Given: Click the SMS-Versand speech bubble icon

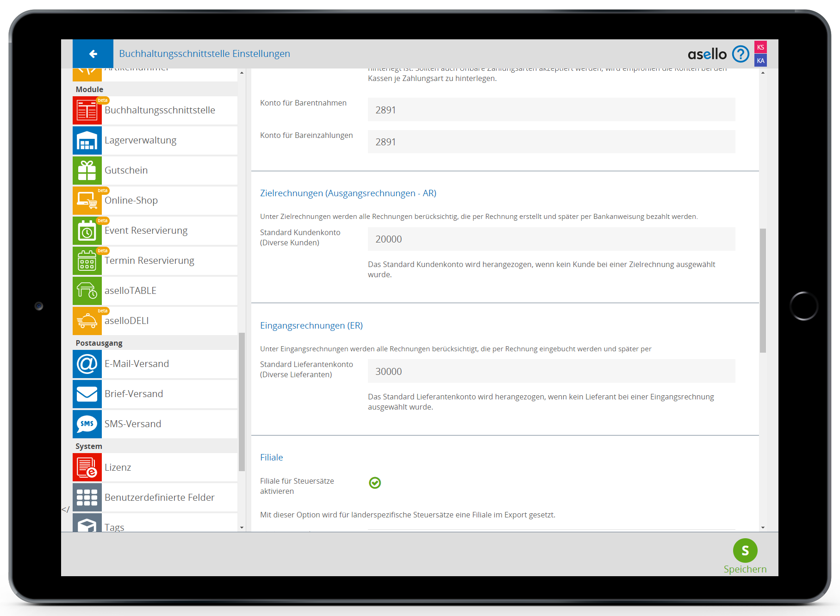Looking at the screenshot, I should coord(87,424).
